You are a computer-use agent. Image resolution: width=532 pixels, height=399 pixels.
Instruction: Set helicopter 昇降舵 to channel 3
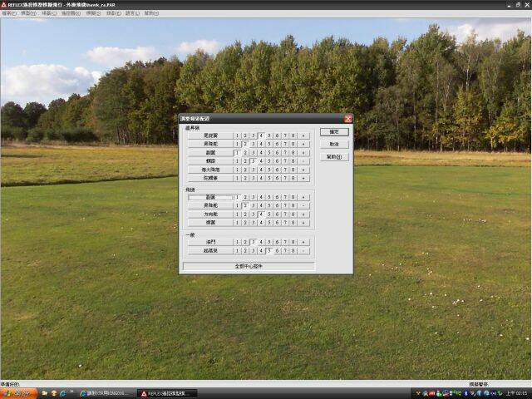tap(253, 144)
